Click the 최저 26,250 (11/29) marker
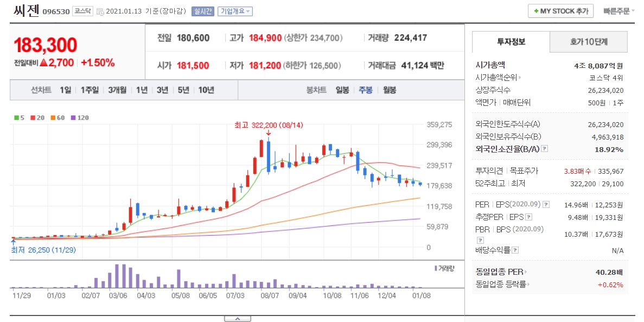The image size is (644, 322). coord(44,250)
